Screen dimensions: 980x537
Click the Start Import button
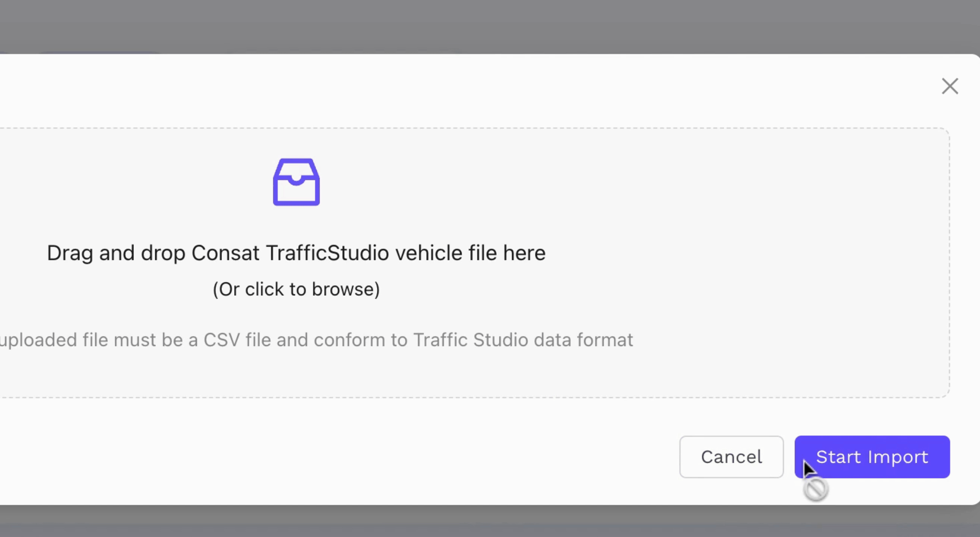click(x=872, y=457)
